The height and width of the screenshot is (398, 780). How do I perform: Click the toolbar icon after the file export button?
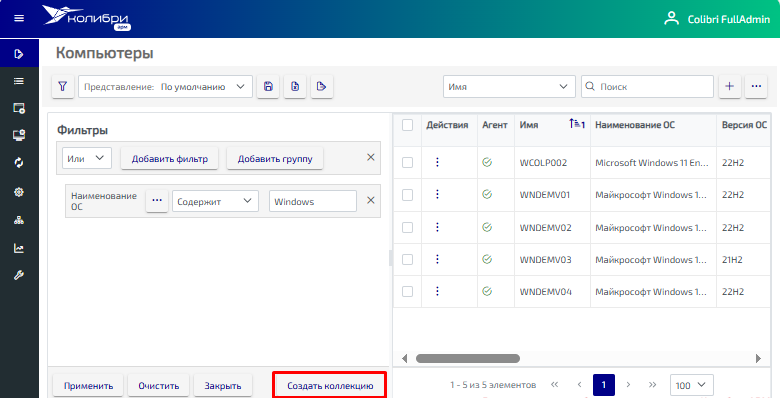point(322,87)
